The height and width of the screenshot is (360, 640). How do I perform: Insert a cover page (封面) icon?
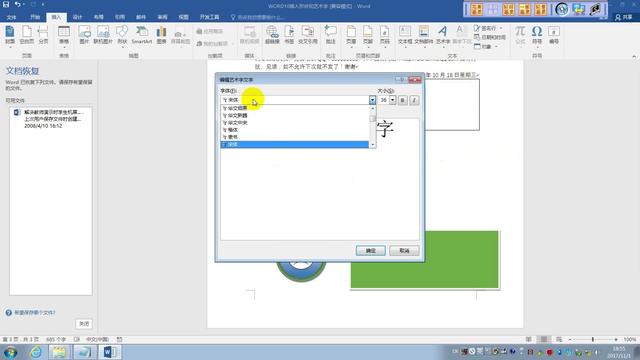point(10,35)
